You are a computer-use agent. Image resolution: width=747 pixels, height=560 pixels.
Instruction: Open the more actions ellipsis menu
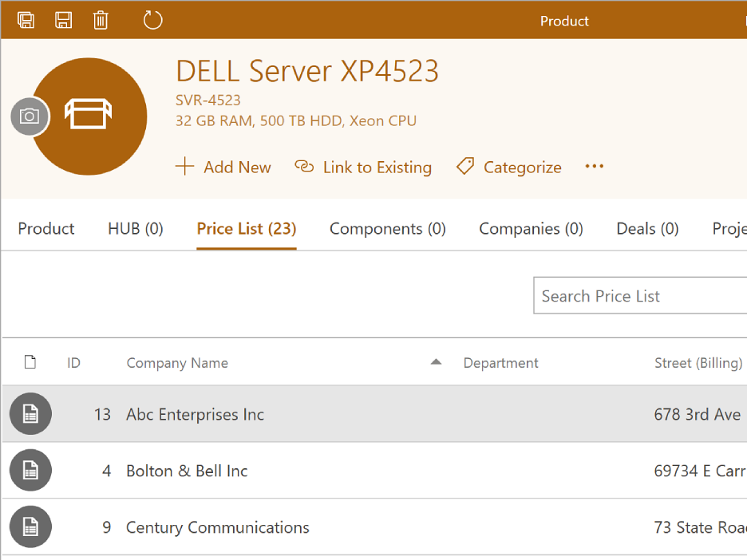point(595,166)
